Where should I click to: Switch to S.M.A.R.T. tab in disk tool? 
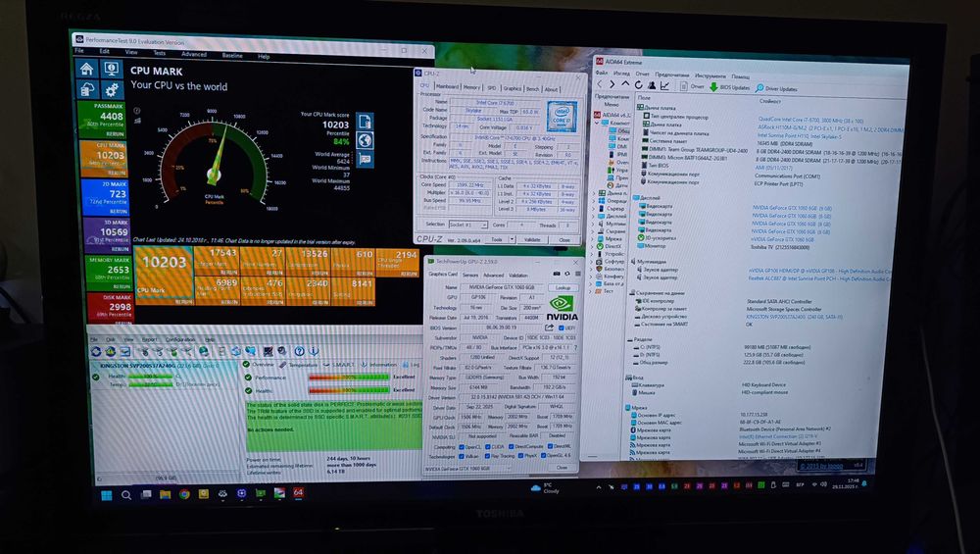[341, 365]
